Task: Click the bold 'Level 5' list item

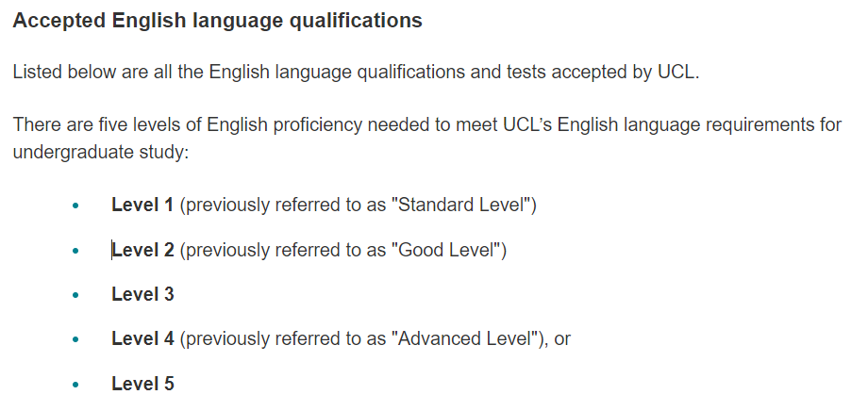Action: tap(142, 384)
